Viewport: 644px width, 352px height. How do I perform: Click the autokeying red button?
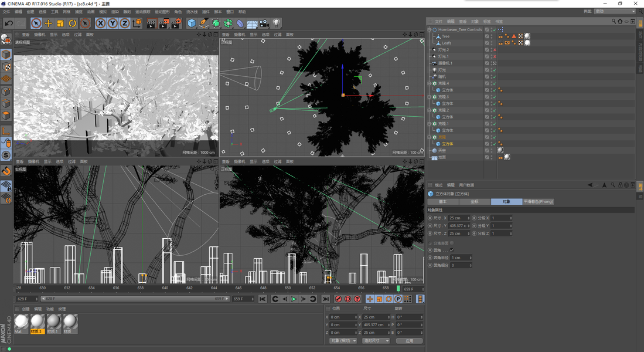(348, 299)
